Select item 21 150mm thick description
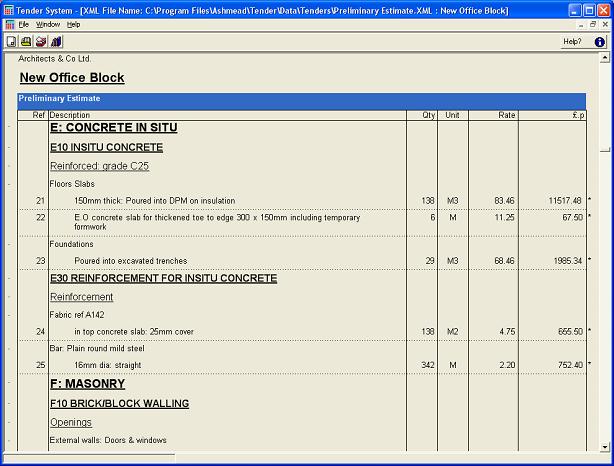The image size is (614, 466). (x=155, y=201)
